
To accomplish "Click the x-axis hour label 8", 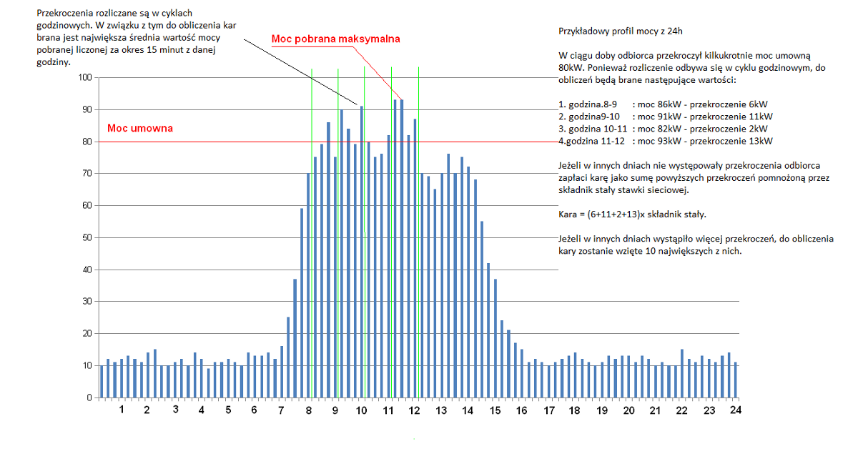I will click(308, 410).
